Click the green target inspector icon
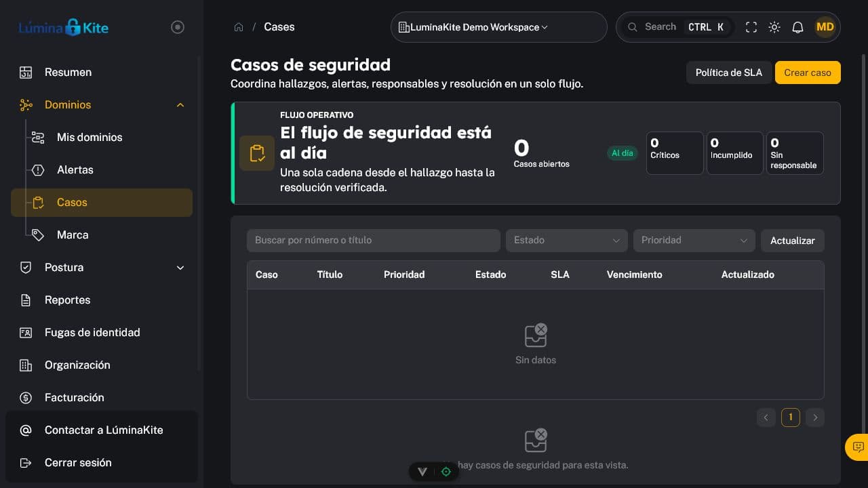Viewport: 868px width, 488px height. click(446, 472)
